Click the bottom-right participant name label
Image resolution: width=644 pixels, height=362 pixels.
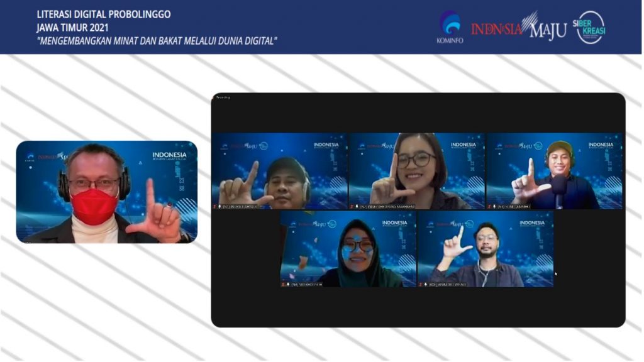(448, 284)
